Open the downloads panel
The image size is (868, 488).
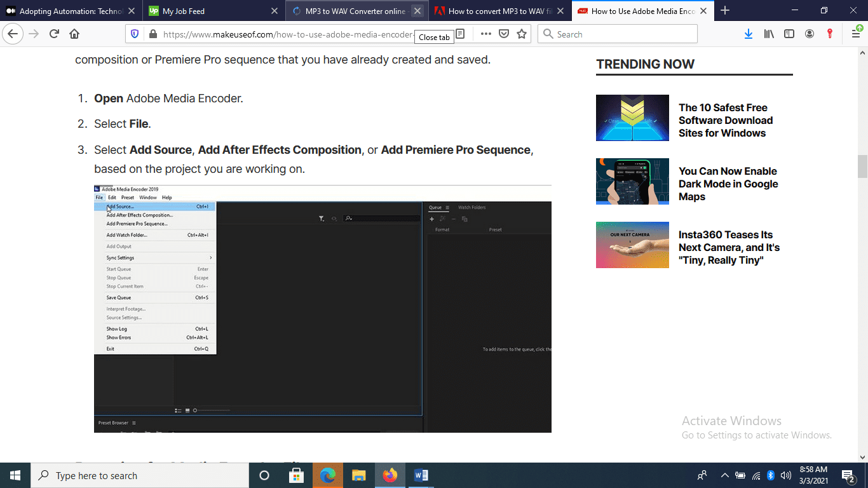point(749,34)
